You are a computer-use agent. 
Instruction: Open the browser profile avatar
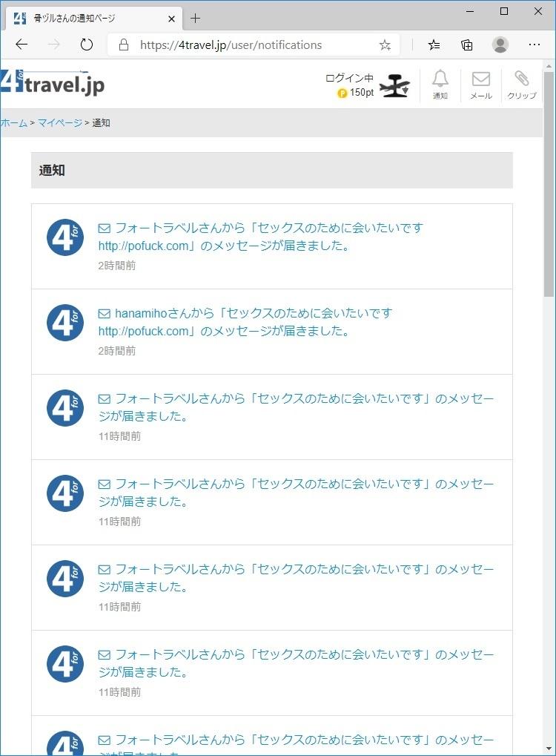[x=500, y=45]
